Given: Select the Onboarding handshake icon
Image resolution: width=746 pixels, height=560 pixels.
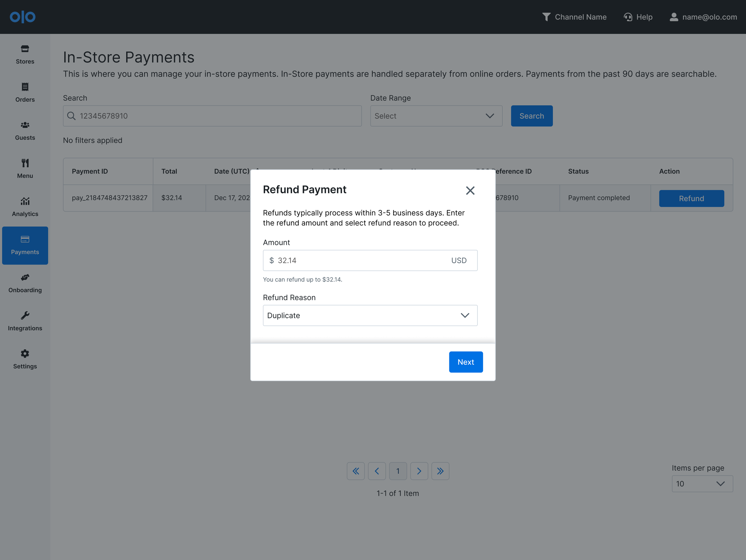Looking at the screenshot, I should (x=25, y=278).
